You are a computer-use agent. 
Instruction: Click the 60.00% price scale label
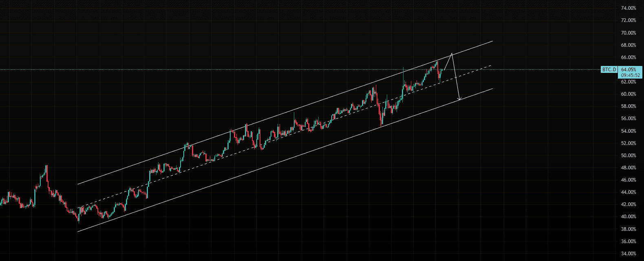pyautogui.click(x=628, y=94)
